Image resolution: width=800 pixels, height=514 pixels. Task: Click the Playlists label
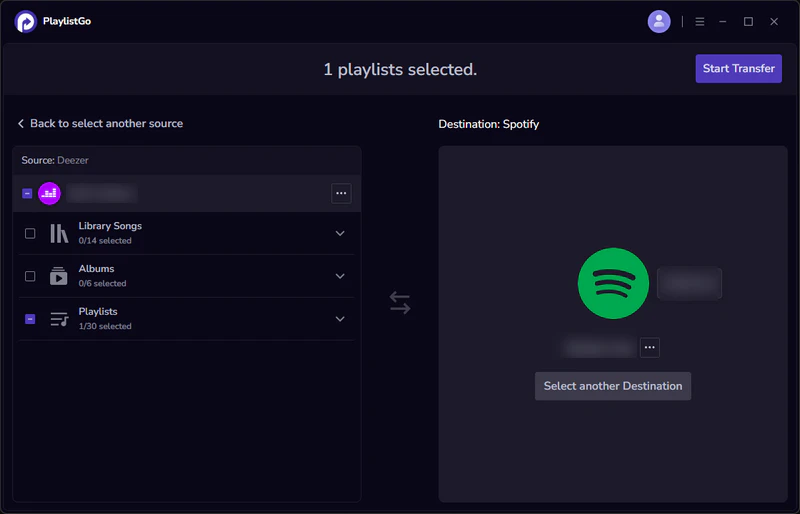coord(98,311)
